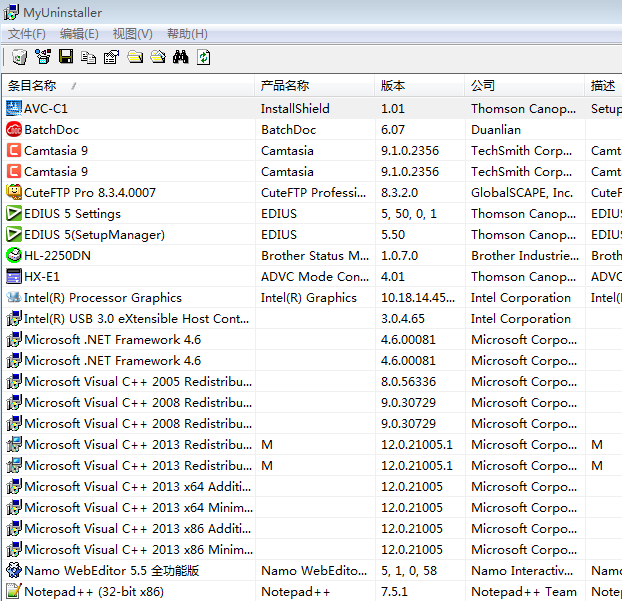The height and width of the screenshot is (601, 622).
Task: Click the Intel(R) Processor Graphics icon
Action: pyautogui.click(x=14, y=297)
